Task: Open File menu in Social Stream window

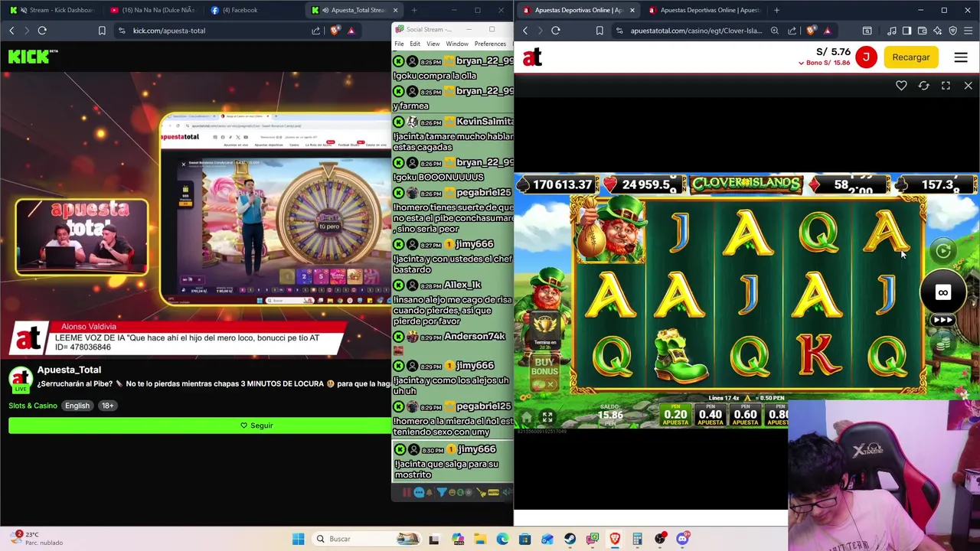Action: pyautogui.click(x=399, y=44)
